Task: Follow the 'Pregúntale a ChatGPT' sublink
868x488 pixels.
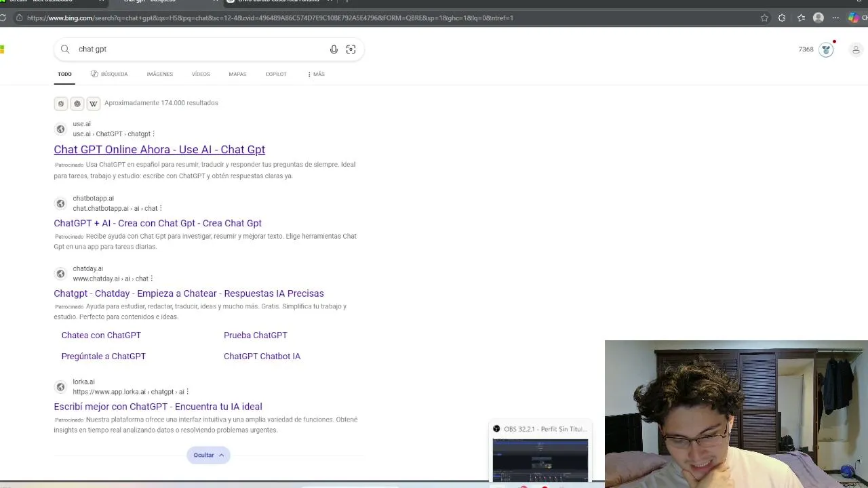Action: pos(104,357)
